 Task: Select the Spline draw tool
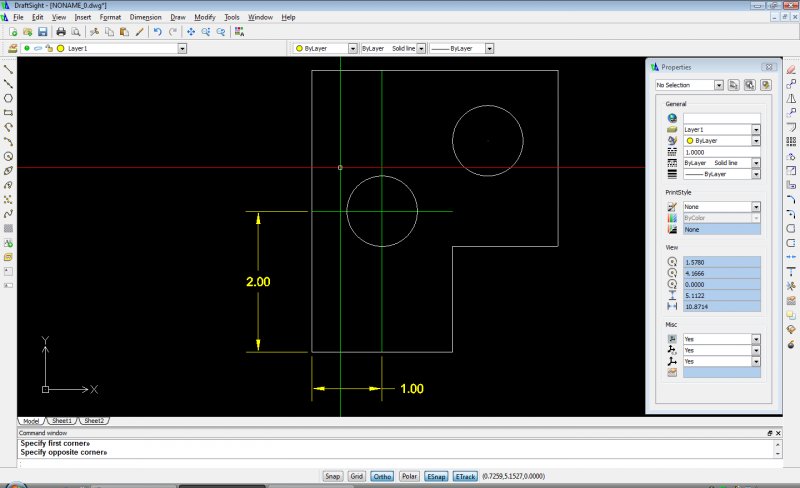pyautogui.click(x=8, y=214)
